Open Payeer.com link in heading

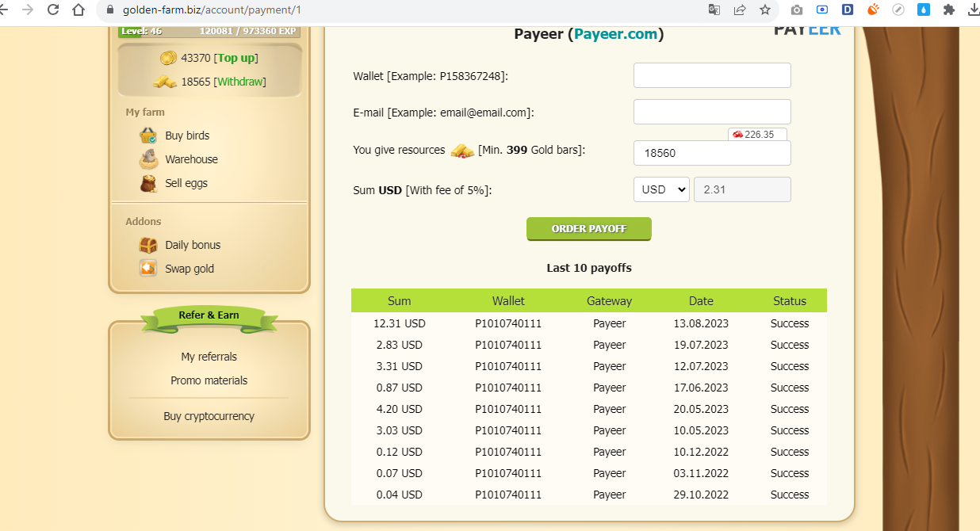click(616, 34)
